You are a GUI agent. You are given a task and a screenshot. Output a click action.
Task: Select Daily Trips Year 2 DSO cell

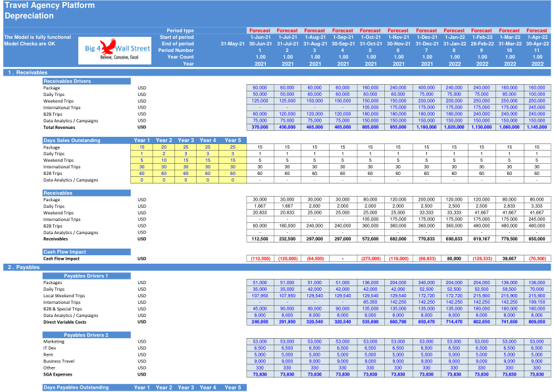point(164,154)
